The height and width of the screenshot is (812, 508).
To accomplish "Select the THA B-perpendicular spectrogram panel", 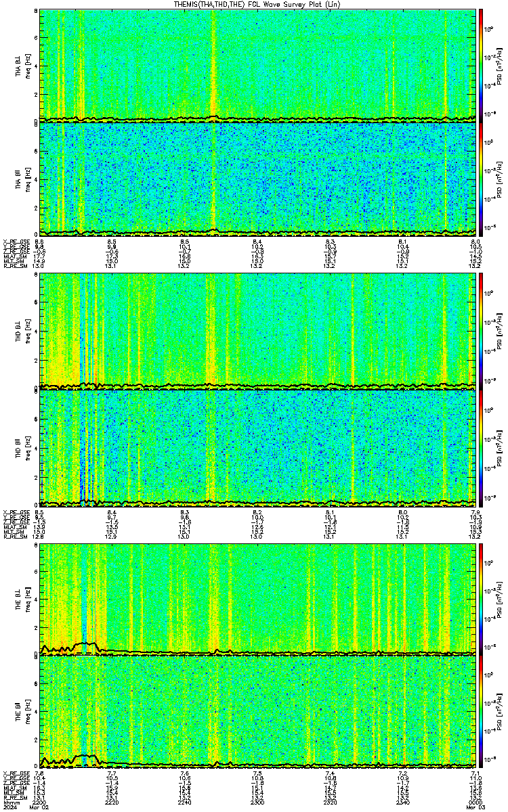I will click(258, 66).
